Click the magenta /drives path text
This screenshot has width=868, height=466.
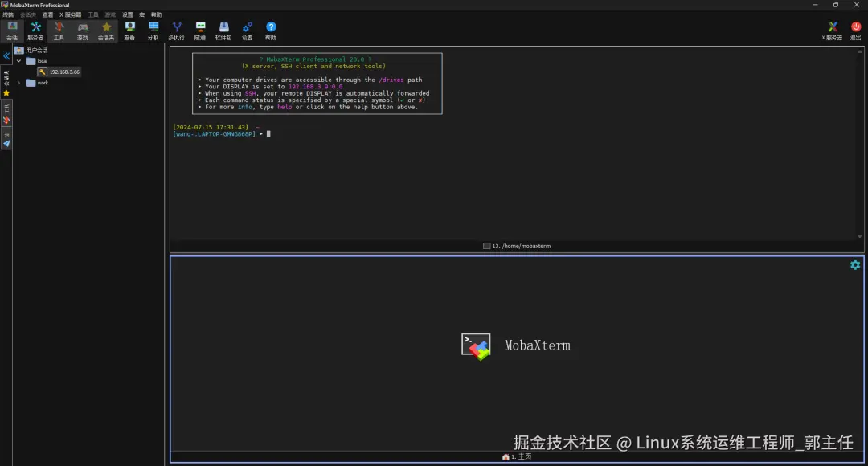391,80
